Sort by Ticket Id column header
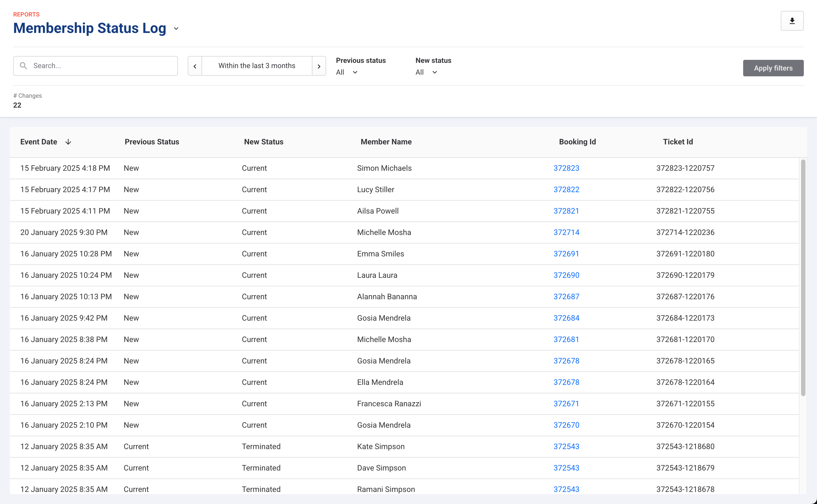Viewport: 817px width, 504px height. (678, 142)
